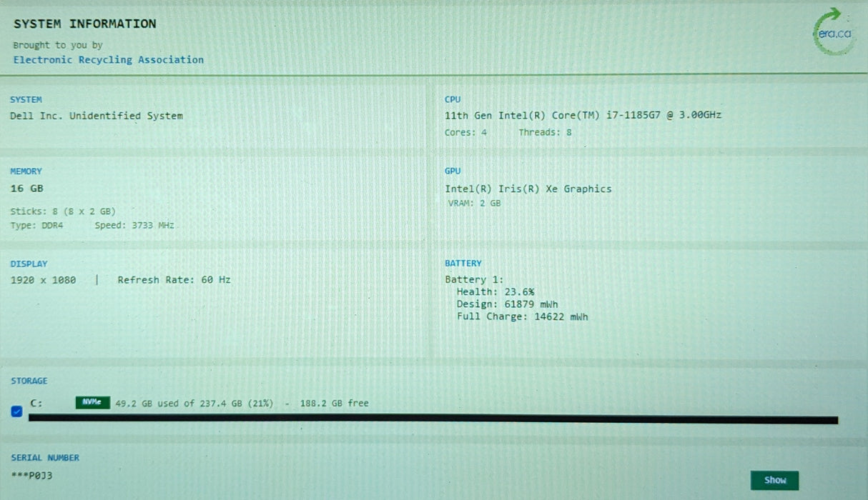Click the NVMe drive type badge
Viewport: 868px width, 500px height.
[93, 402]
